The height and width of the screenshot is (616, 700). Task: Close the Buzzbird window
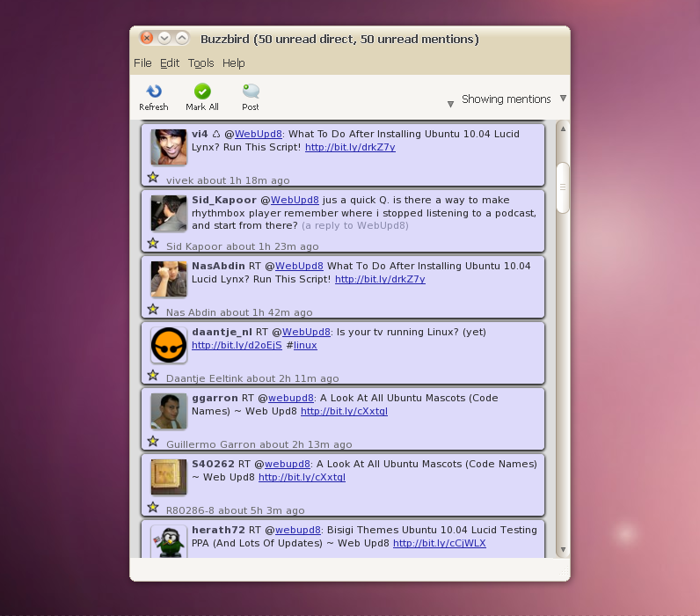[147, 38]
